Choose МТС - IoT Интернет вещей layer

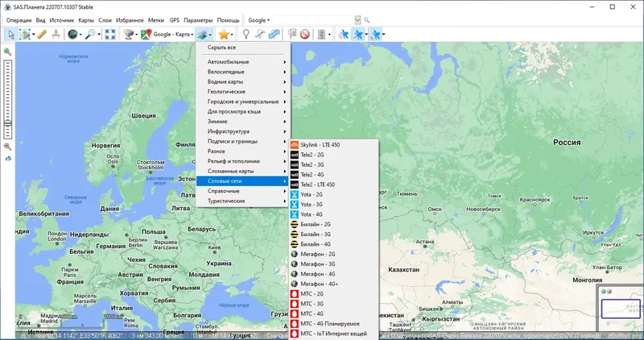coord(333,334)
